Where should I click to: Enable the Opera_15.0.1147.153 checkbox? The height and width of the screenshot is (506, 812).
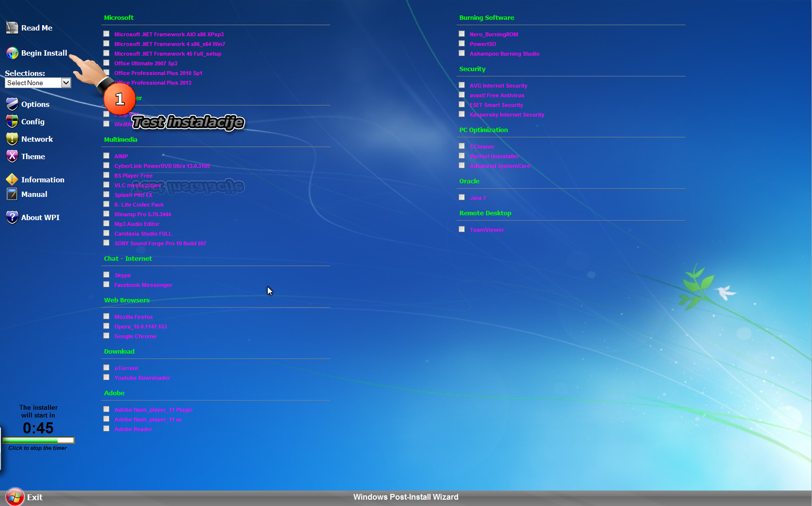pos(106,326)
